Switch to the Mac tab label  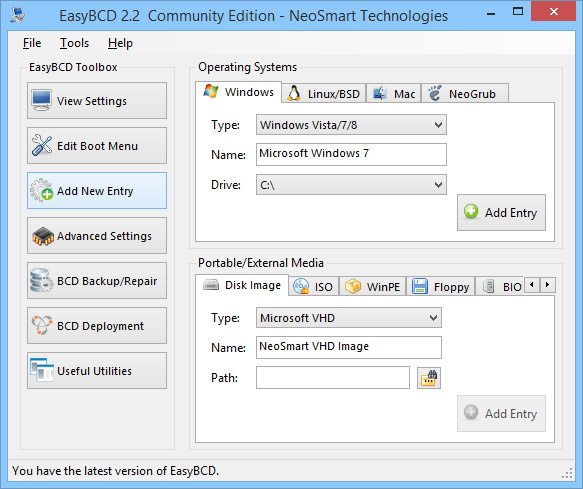click(405, 94)
